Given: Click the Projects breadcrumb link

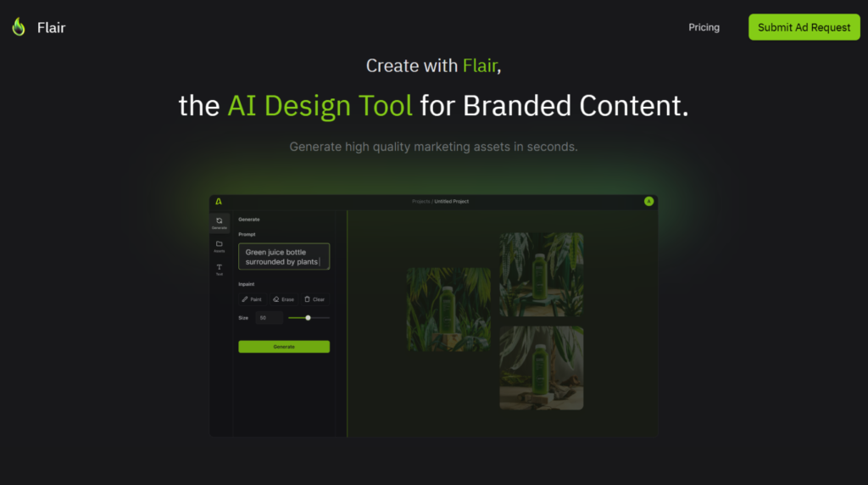Looking at the screenshot, I should coord(421,202).
